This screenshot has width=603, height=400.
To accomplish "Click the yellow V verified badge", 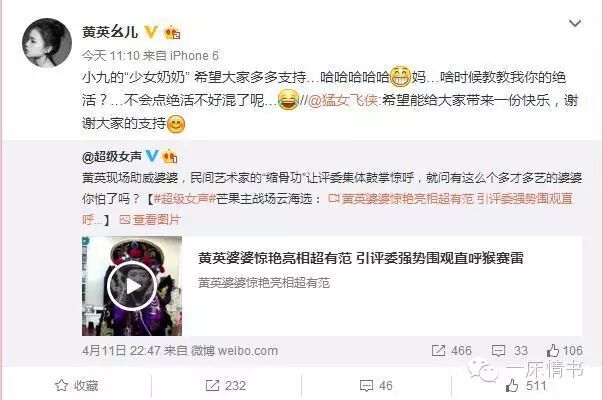I will (x=150, y=32).
